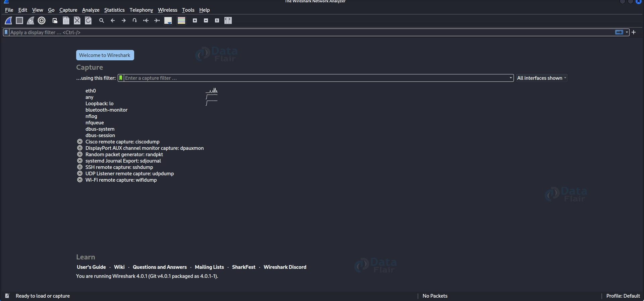Screen dimensions: 644x301
Task: Click the Find a packet magnifier icon
Action: [x=102, y=21]
